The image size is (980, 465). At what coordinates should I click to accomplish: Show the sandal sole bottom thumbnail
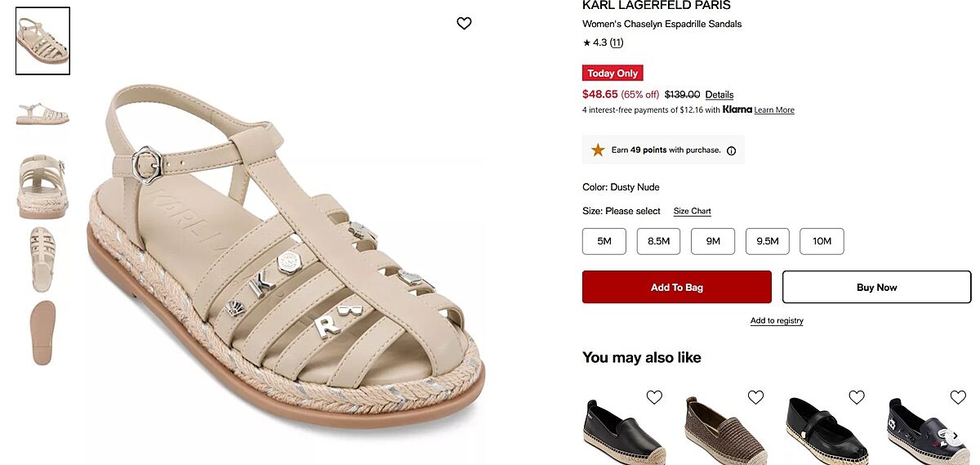tap(42, 332)
